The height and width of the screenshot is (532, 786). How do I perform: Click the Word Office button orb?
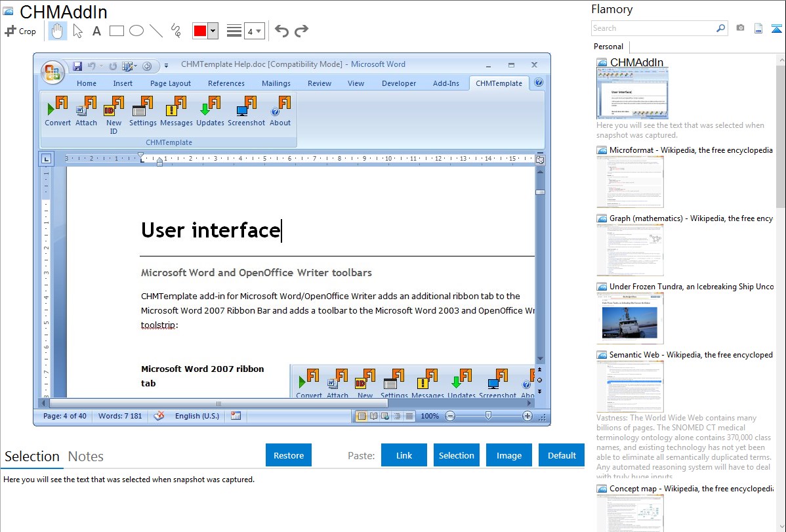point(52,73)
